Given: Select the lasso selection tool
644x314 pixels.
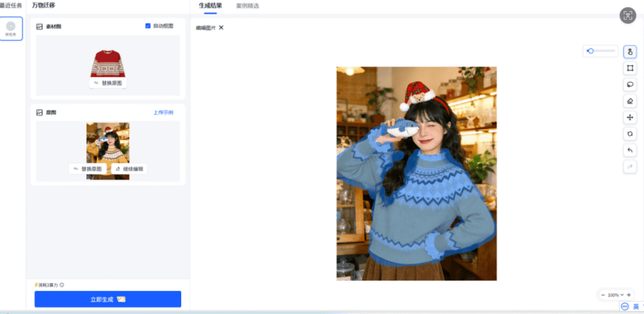Looking at the screenshot, I should (630, 84).
